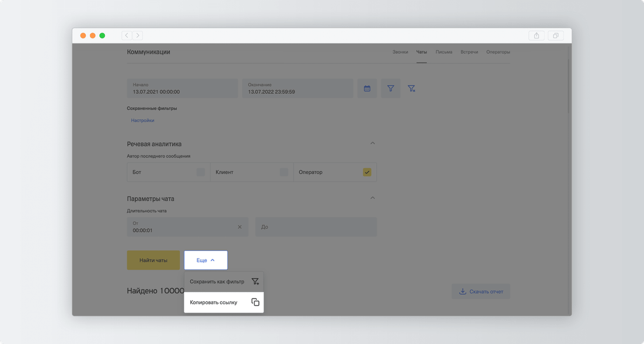Click the tabs overview icon in toolbar
Screen dimensions: 644x344
[x=555, y=36]
